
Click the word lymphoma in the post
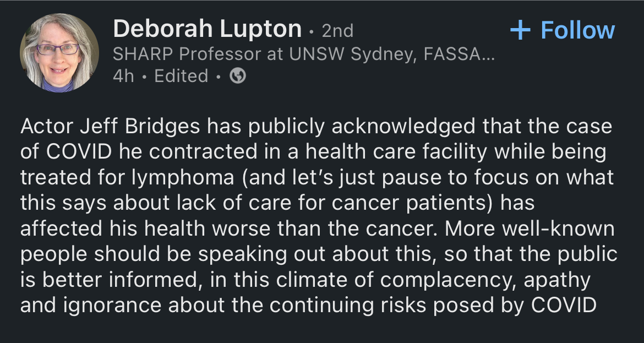pos(183,177)
